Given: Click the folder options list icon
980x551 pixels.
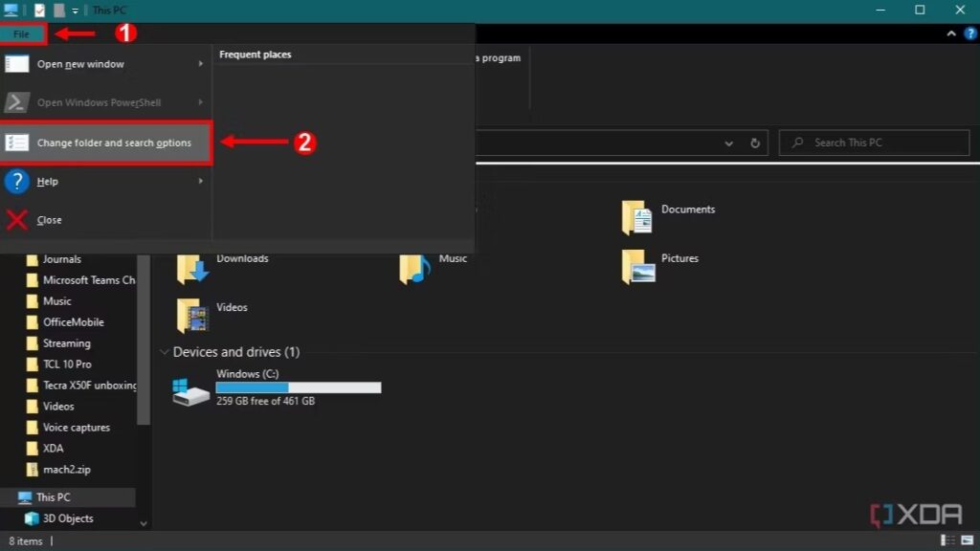Looking at the screenshot, I should coord(17,143).
